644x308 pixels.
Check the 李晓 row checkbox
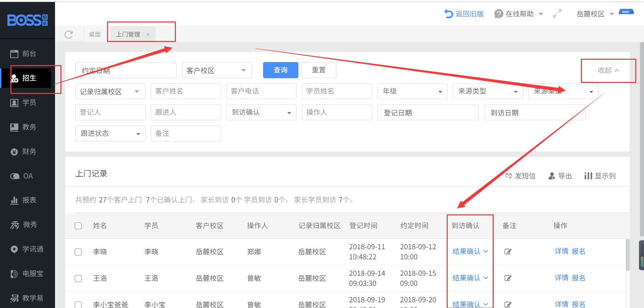[x=78, y=252]
